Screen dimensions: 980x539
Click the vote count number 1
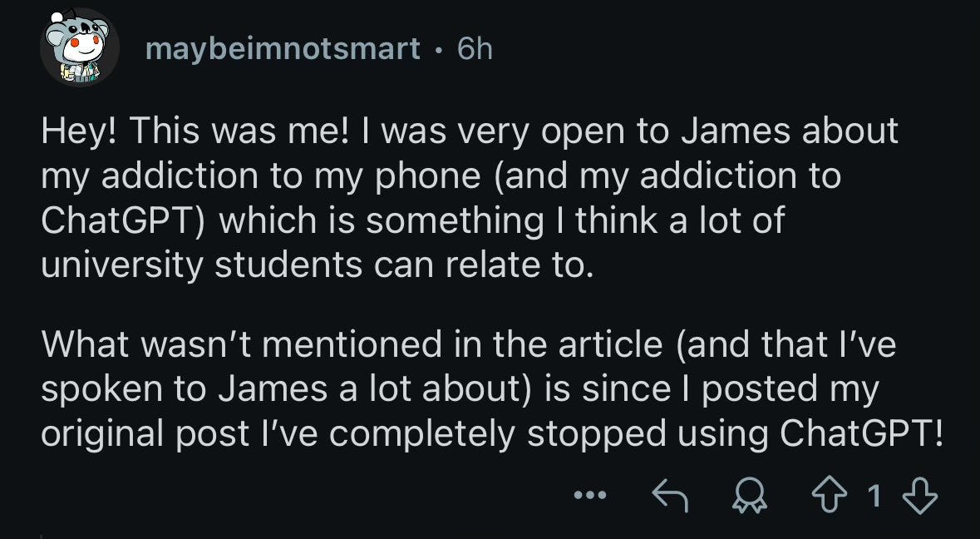tap(873, 497)
